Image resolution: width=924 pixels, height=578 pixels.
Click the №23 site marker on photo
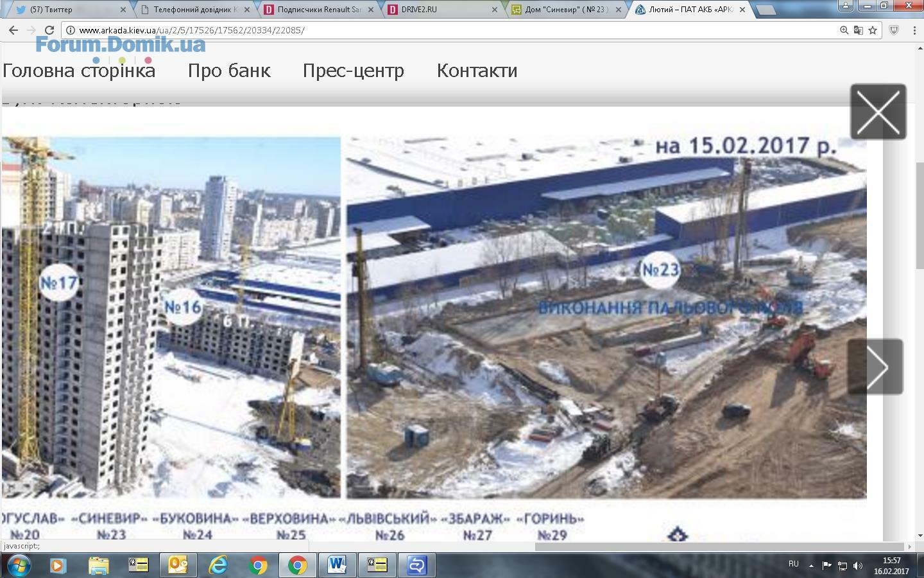(x=660, y=269)
